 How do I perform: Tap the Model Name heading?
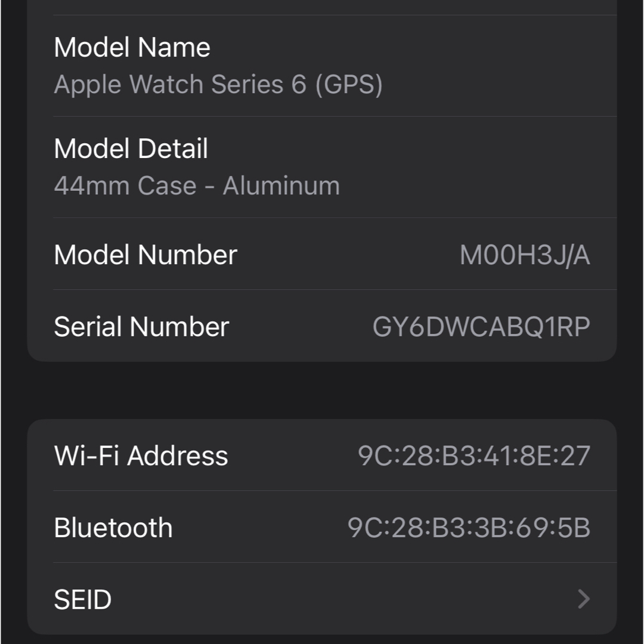[x=132, y=47]
